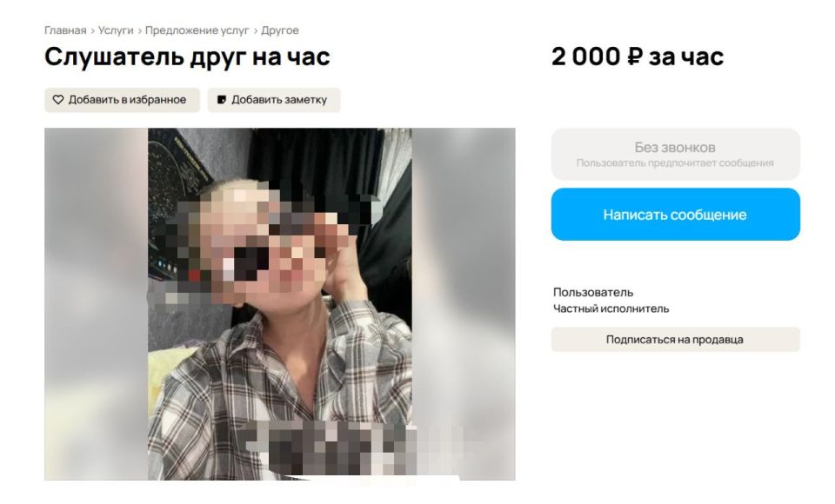Click the chevron just before Другое breadcrumb

point(256,31)
